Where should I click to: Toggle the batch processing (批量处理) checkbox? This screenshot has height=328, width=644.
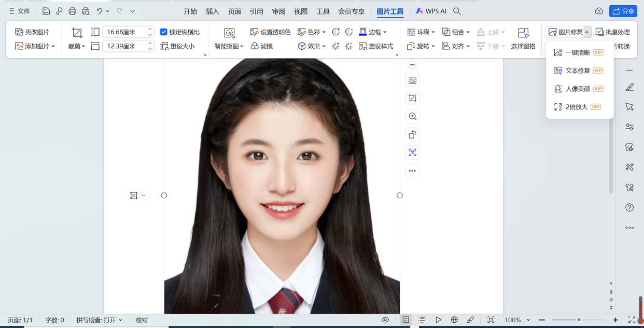(599, 32)
